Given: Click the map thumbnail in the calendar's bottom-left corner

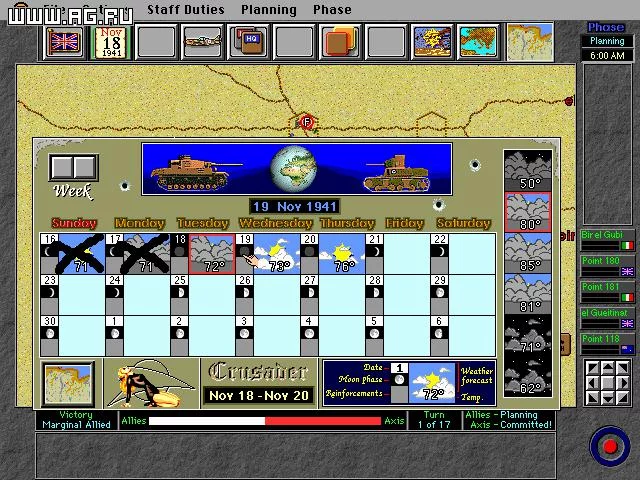Looking at the screenshot, I should coord(68,384).
